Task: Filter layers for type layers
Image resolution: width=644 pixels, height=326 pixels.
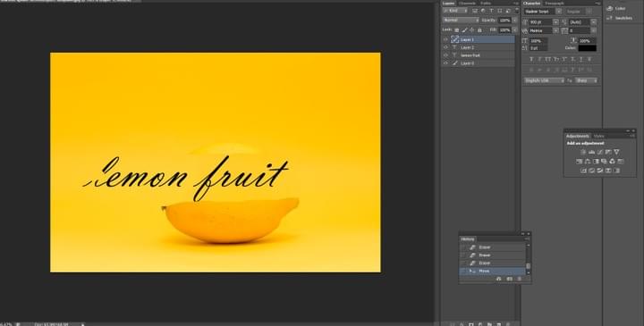Action: click(x=492, y=11)
